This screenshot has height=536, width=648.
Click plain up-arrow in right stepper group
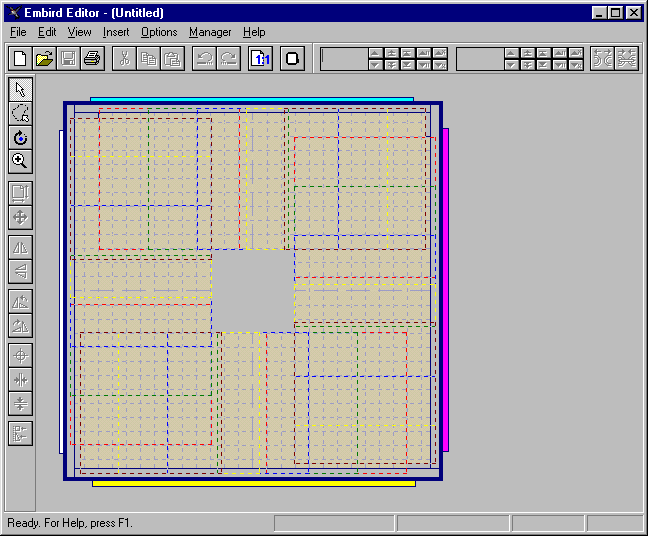coord(511,53)
